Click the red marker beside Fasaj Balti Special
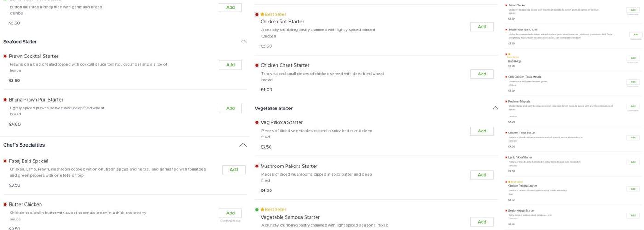The height and width of the screenshot is (230, 644). pyautogui.click(x=5, y=161)
